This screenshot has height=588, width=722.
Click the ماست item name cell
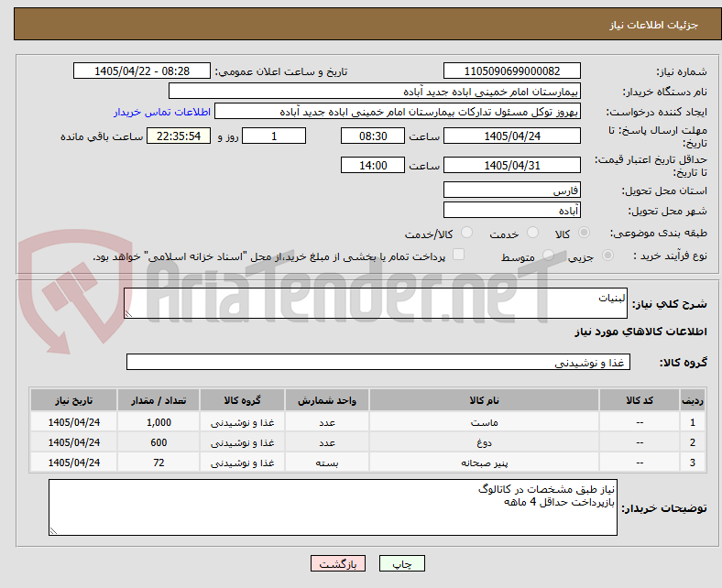[x=484, y=422]
